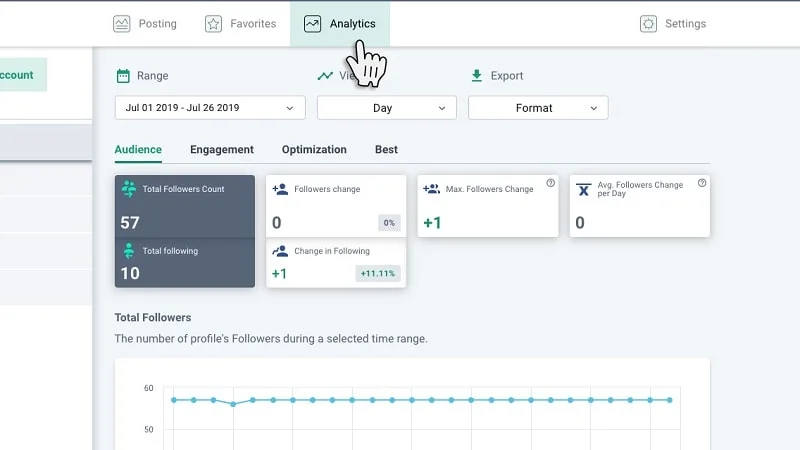Click the Total Followers Count people icon
The width and height of the screenshot is (800, 450).
[128, 189]
